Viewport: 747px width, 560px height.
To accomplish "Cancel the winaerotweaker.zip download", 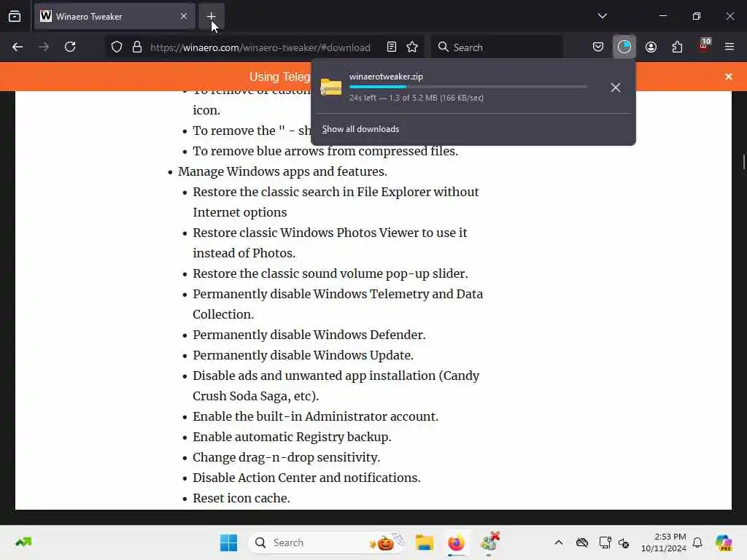I will coord(616,87).
